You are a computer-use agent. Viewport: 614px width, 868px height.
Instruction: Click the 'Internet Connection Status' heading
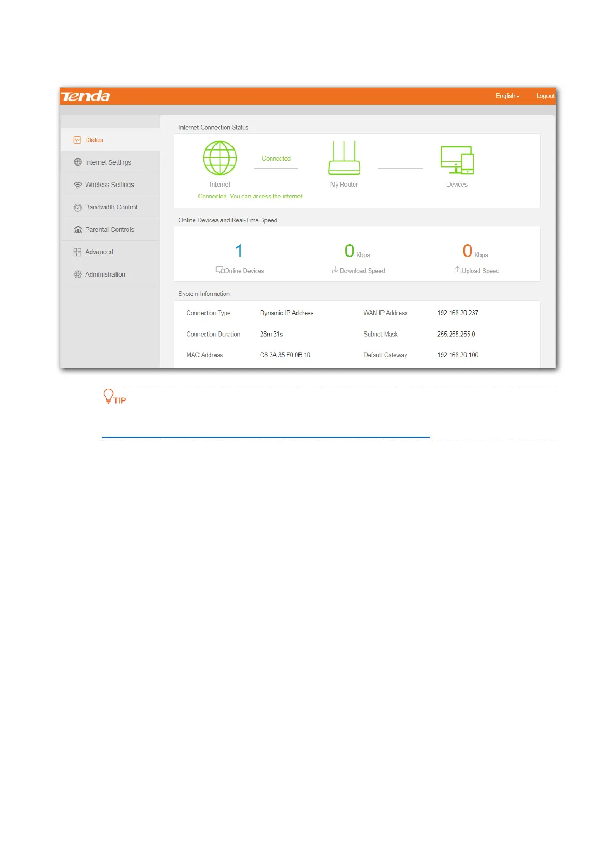pos(213,128)
